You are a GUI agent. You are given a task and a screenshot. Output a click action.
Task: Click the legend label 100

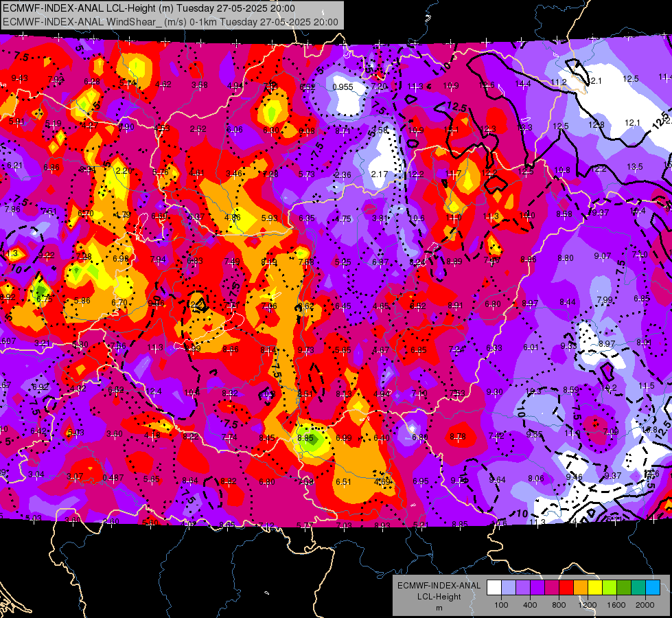coord(501,605)
